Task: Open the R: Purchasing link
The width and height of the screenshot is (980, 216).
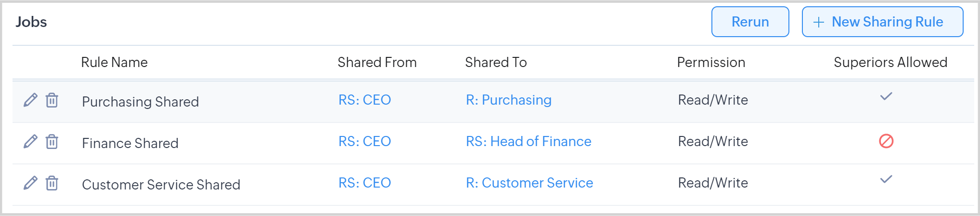Action: pyautogui.click(x=508, y=100)
